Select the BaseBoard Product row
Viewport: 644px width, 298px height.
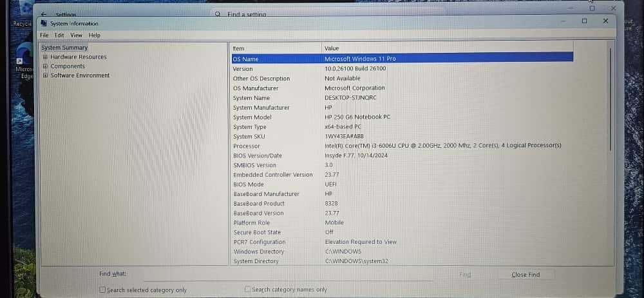point(402,204)
